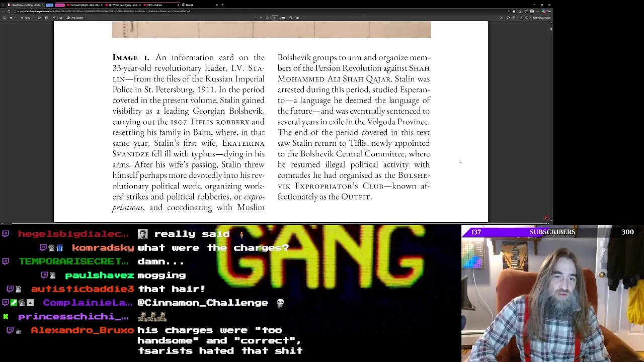Image resolution: width=644 pixels, height=362 pixels.
Task: Open a new browser tab
Action: [x=222, y=5]
